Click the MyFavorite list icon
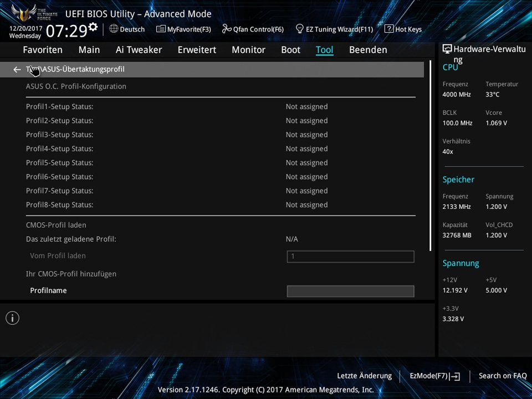532x399 pixels. [x=161, y=29]
